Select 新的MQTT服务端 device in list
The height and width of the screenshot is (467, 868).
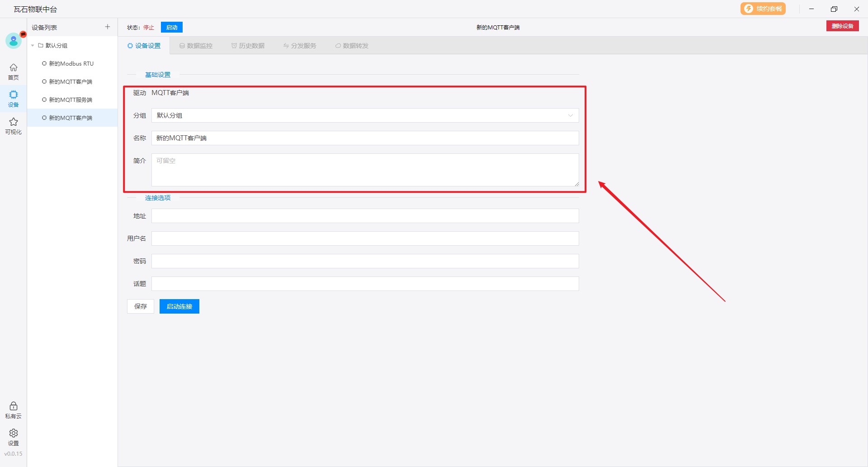pos(71,100)
